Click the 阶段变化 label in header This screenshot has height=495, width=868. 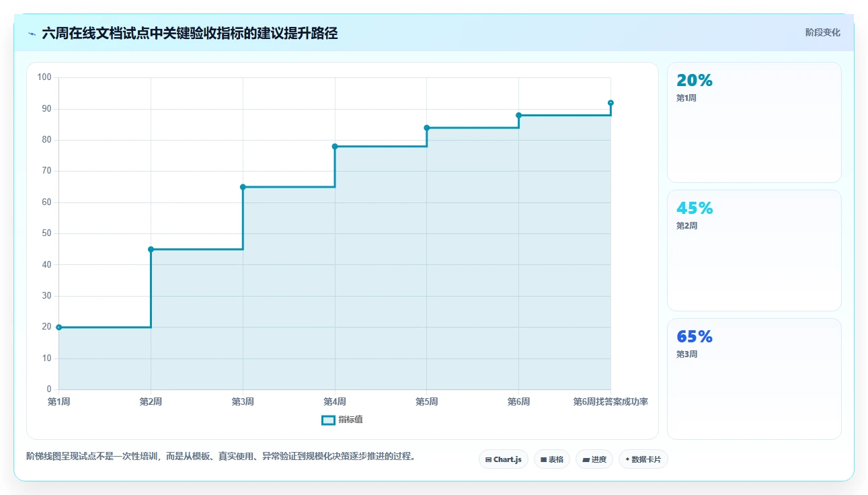coord(822,32)
